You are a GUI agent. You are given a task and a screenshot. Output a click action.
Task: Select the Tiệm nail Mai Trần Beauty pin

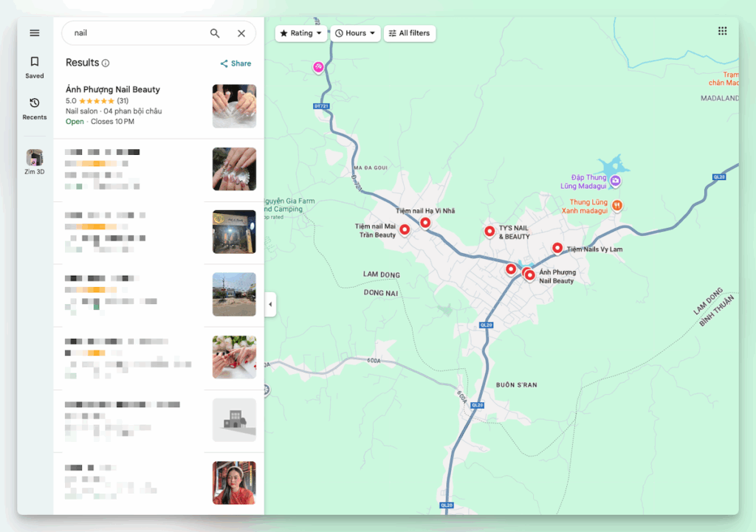click(405, 231)
